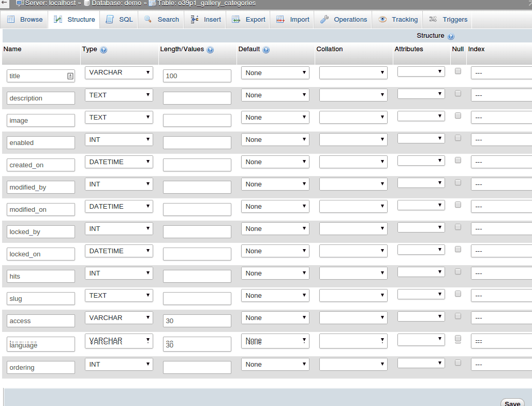Click the hits name field

(x=41, y=277)
